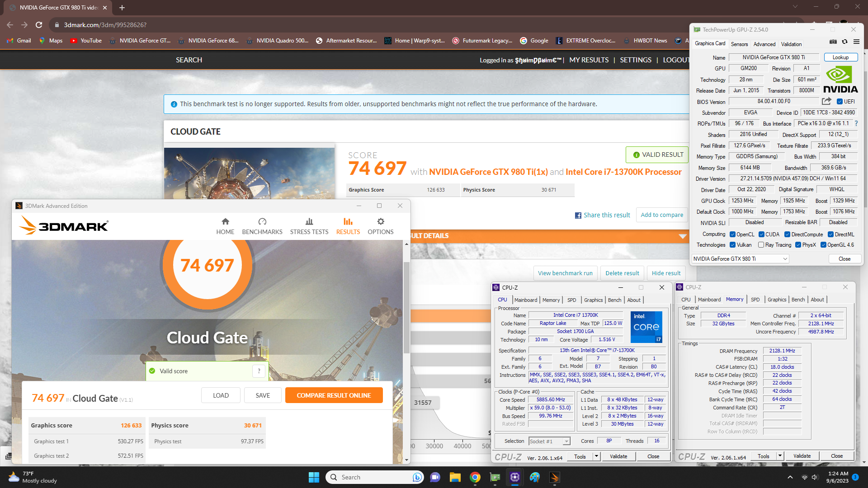The height and width of the screenshot is (488, 868).
Task: Open the CPU-Z taskbar icon
Action: coord(515,477)
